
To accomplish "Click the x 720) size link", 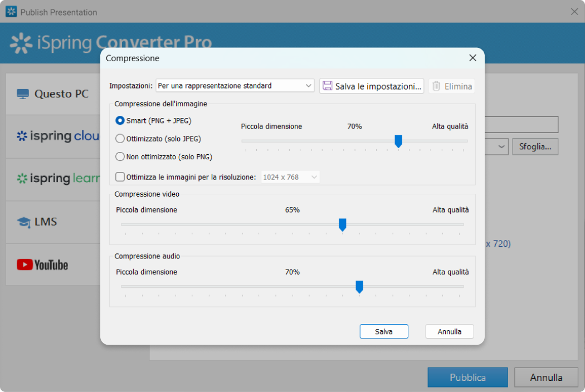I will [x=498, y=244].
